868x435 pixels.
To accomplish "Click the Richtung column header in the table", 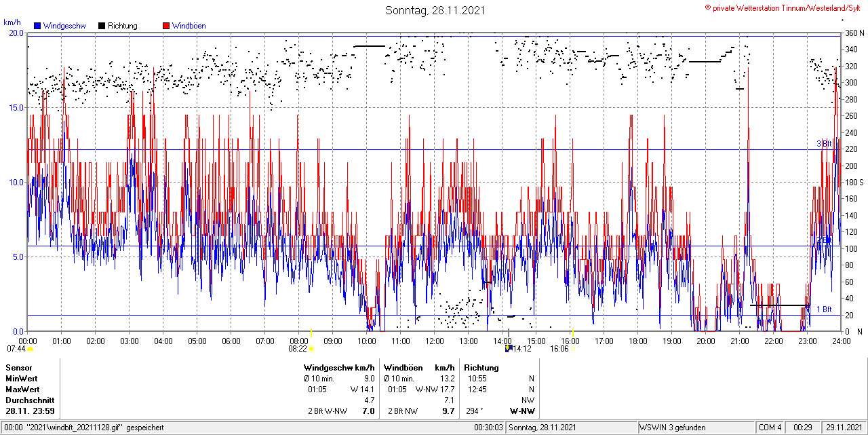I will click(481, 368).
